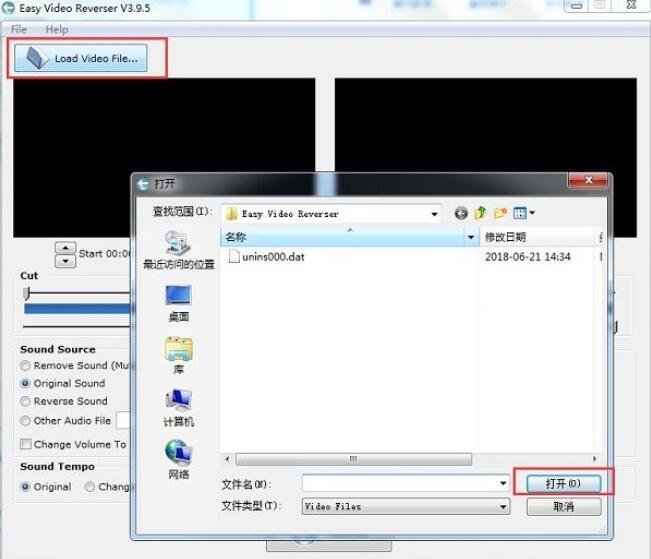Open Libraries from the places sidebar

click(x=178, y=354)
